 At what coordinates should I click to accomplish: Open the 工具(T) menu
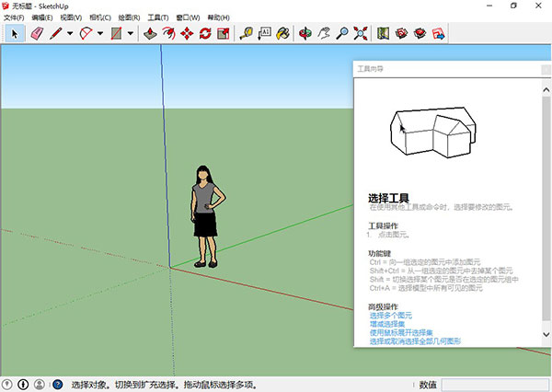[x=158, y=17]
